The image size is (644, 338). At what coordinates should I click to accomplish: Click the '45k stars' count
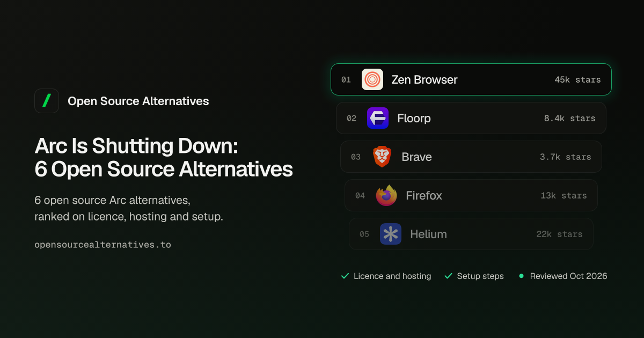(x=577, y=79)
